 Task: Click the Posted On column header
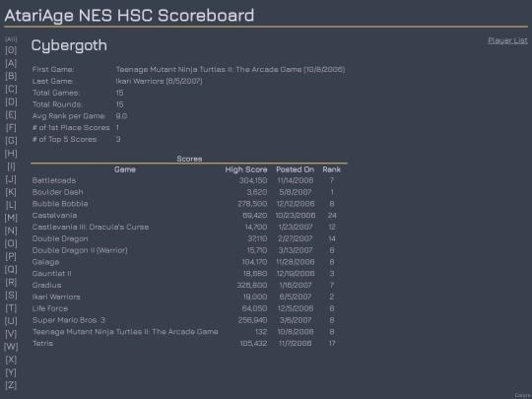296,169
